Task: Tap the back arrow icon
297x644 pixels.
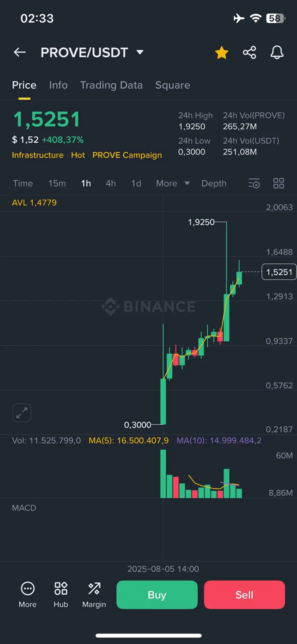Action: [x=20, y=52]
